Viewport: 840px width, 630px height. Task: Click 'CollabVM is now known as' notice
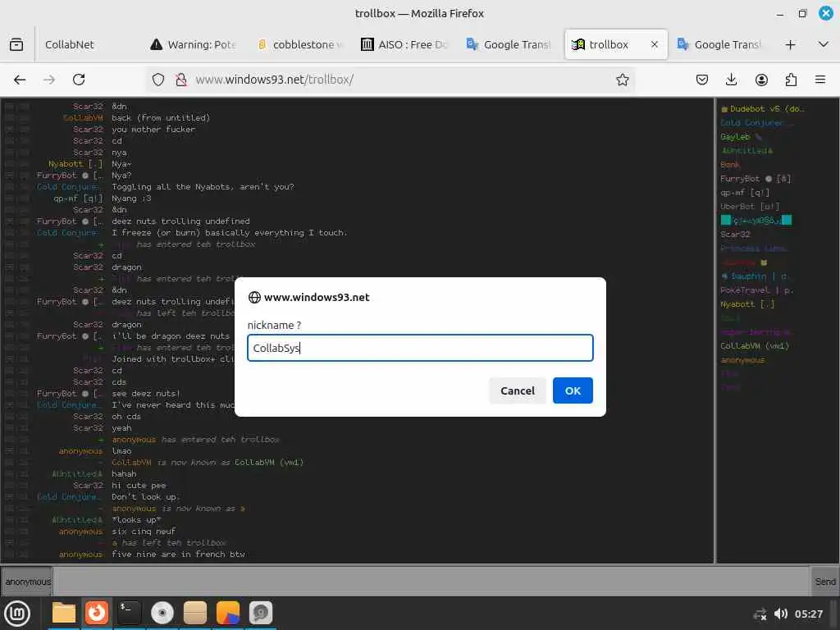pos(208,463)
